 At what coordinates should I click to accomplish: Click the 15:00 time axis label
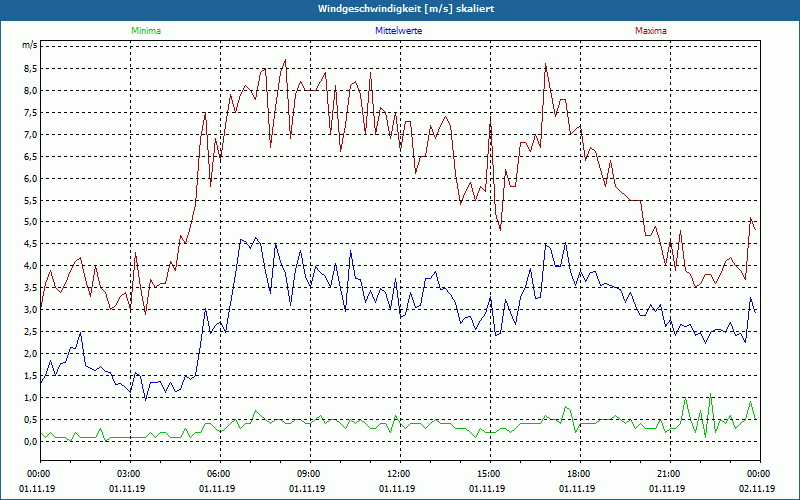pos(490,473)
